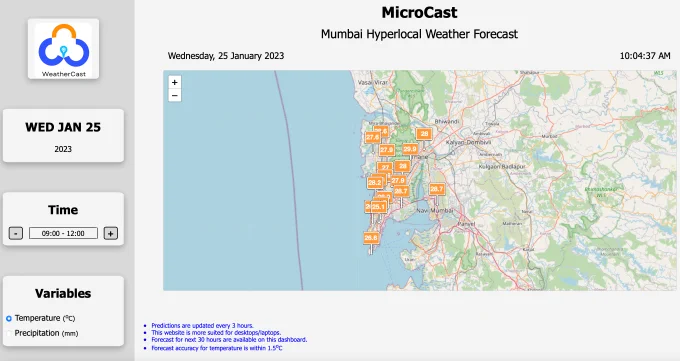Click the Bhiwandi map label
The height and width of the screenshot is (361, 680).
(x=447, y=121)
